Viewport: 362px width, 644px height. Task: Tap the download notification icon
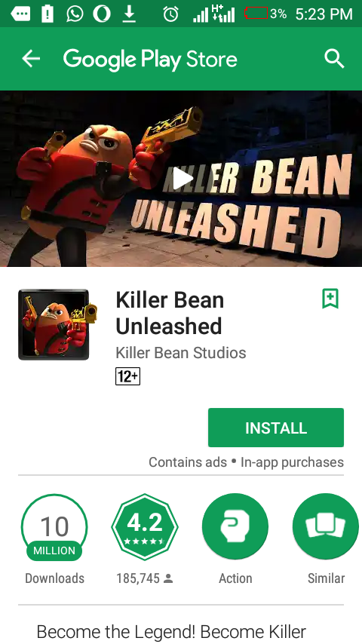130,14
